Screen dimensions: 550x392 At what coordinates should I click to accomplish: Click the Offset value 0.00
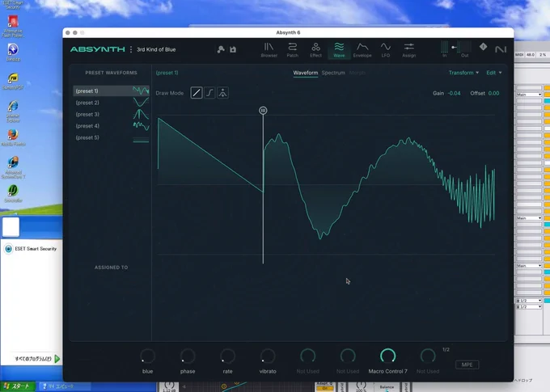click(x=493, y=93)
